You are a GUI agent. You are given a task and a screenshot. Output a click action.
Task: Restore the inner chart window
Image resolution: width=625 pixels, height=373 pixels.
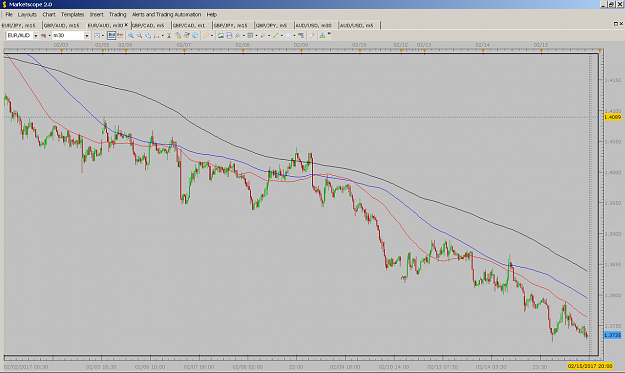point(616,24)
